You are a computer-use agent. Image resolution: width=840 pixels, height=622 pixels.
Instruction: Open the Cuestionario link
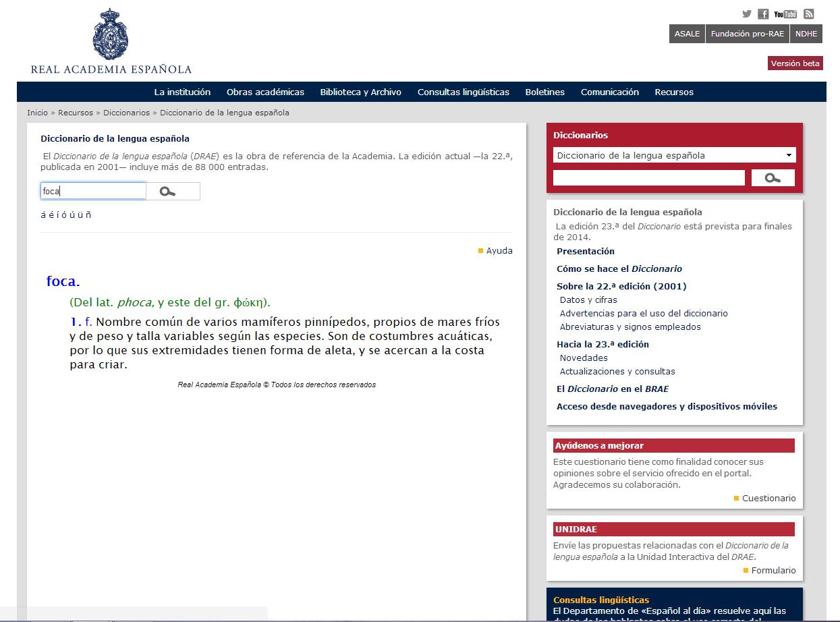pyautogui.click(x=768, y=499)
